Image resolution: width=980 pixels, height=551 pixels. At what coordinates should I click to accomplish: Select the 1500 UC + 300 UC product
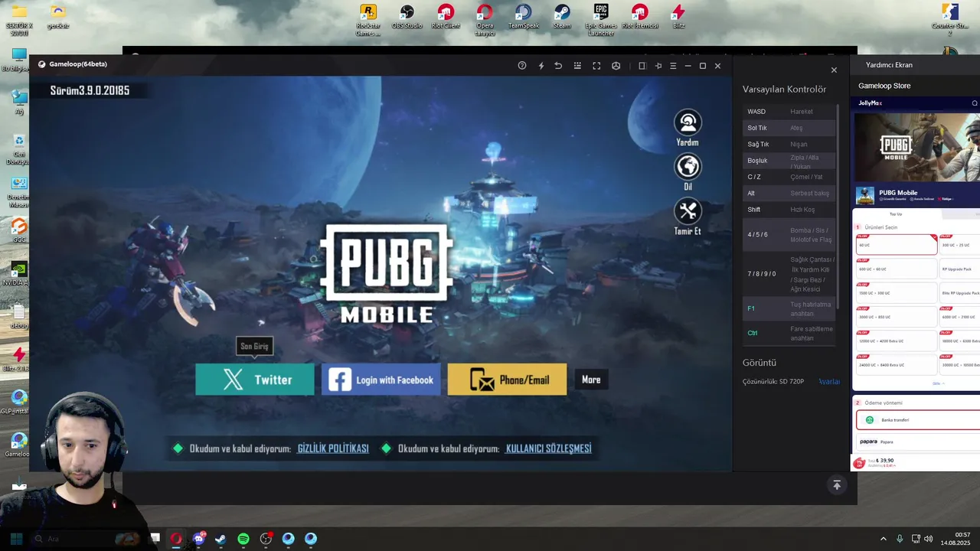897,292
